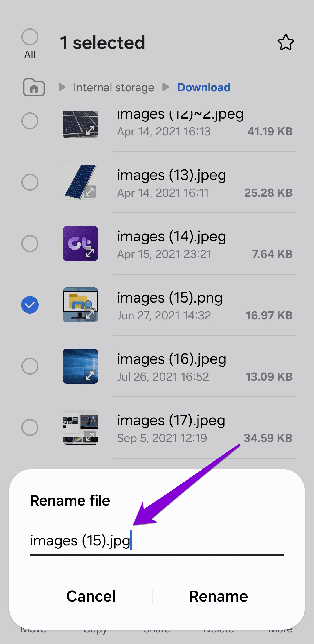Open Download folder breadcrumb

pos(204,87)
